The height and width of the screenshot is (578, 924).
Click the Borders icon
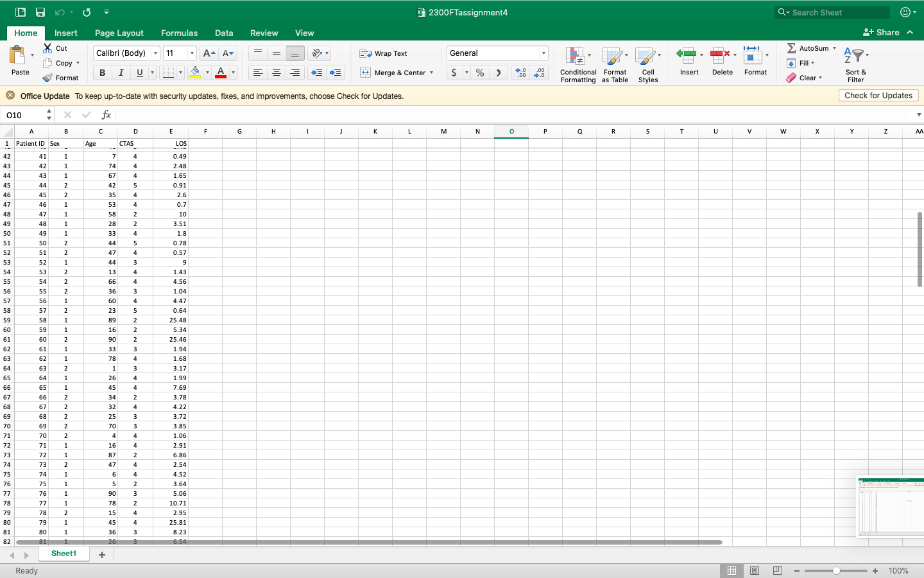[x=168, y=73]
